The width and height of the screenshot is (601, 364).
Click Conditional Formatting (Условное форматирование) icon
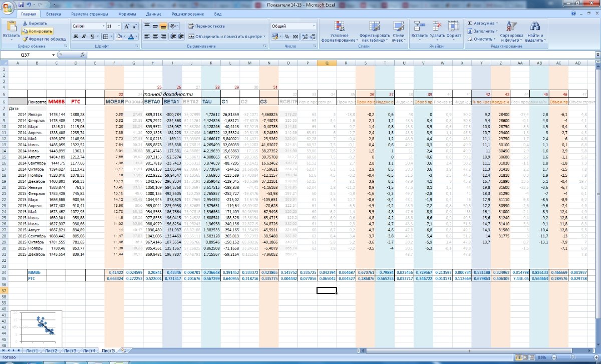tap(339, 32)
